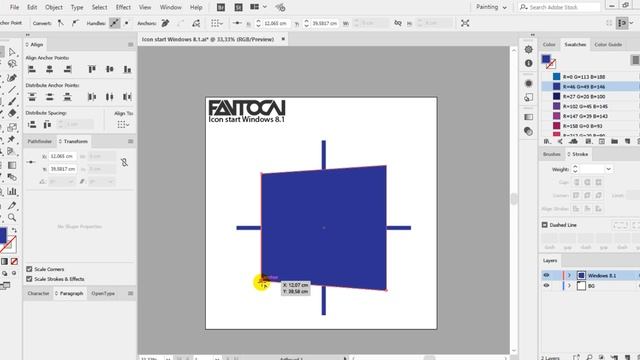This screenshot has width=640, height=360.
Task: Open the Object menu
Action: click(54, 7)
